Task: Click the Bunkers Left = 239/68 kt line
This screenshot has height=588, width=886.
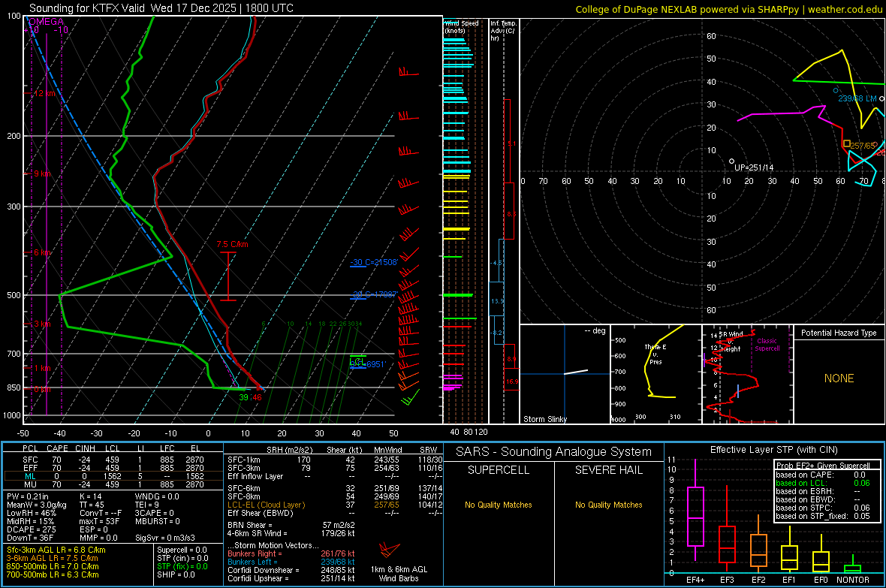Action: [x=291, y=562]
